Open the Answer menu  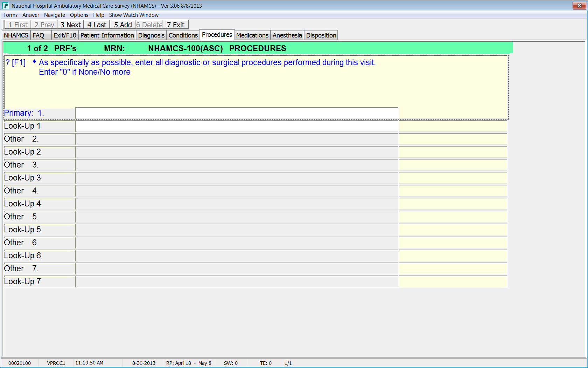31,15
